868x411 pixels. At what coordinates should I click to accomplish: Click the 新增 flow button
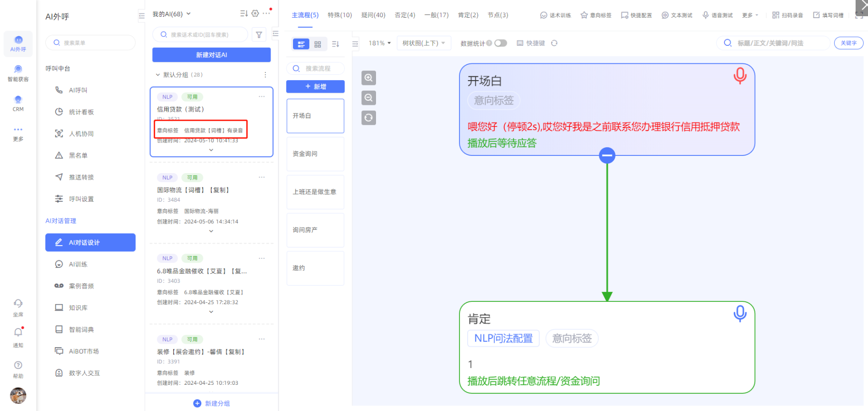(x=315, y=87)
